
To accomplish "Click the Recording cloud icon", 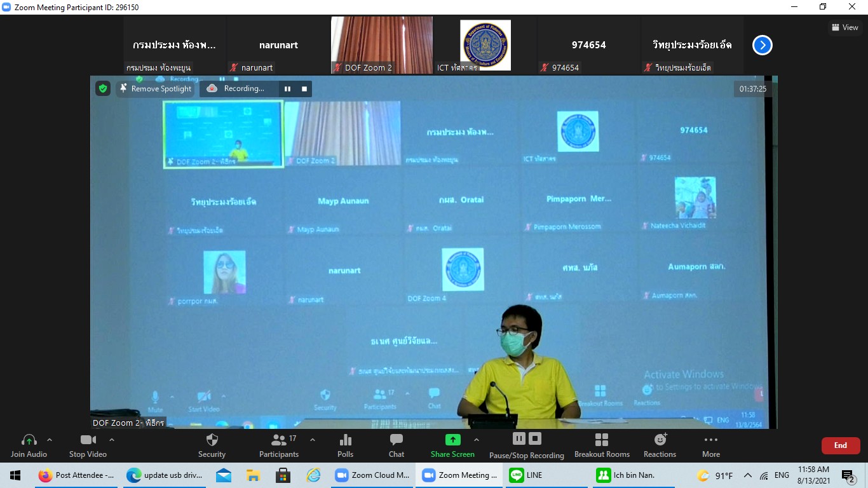I will point(212,89).
